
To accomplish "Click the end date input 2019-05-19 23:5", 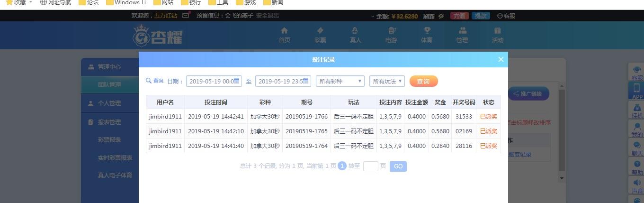I will 283,81.
